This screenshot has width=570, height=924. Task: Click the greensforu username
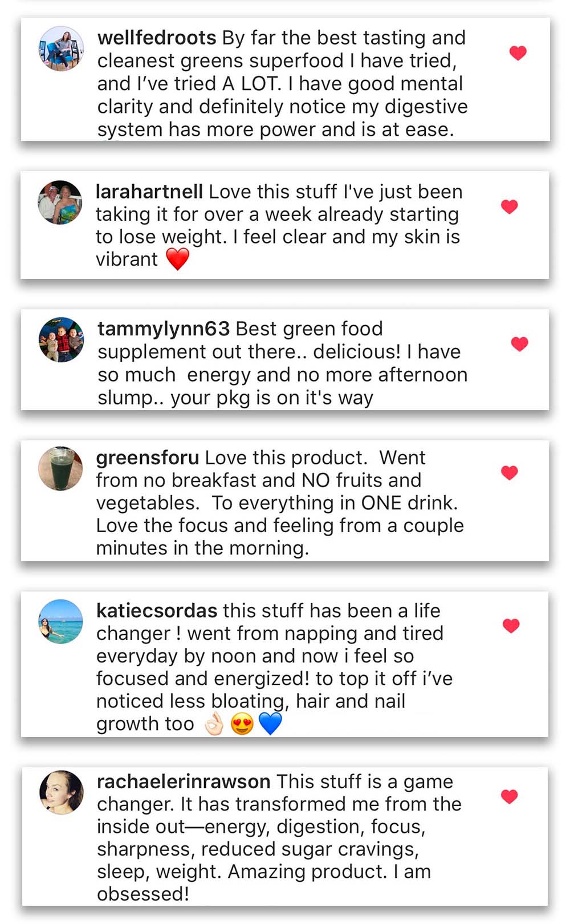click(x=147, y=457)
